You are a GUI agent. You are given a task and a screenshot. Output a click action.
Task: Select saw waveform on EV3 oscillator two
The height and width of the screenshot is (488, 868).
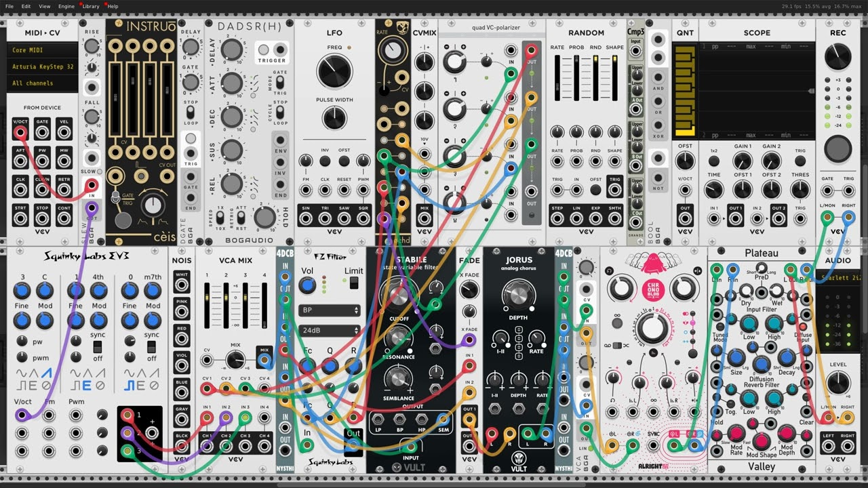click(100, 373)
